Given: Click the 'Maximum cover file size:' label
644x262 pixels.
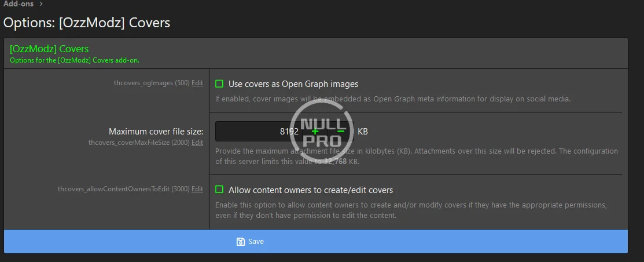Looking at the screenshot, I should point(156,132).
